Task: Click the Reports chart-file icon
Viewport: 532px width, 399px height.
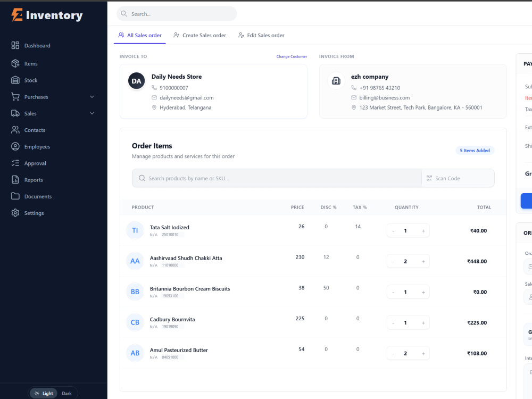Action: coord(15,180)
